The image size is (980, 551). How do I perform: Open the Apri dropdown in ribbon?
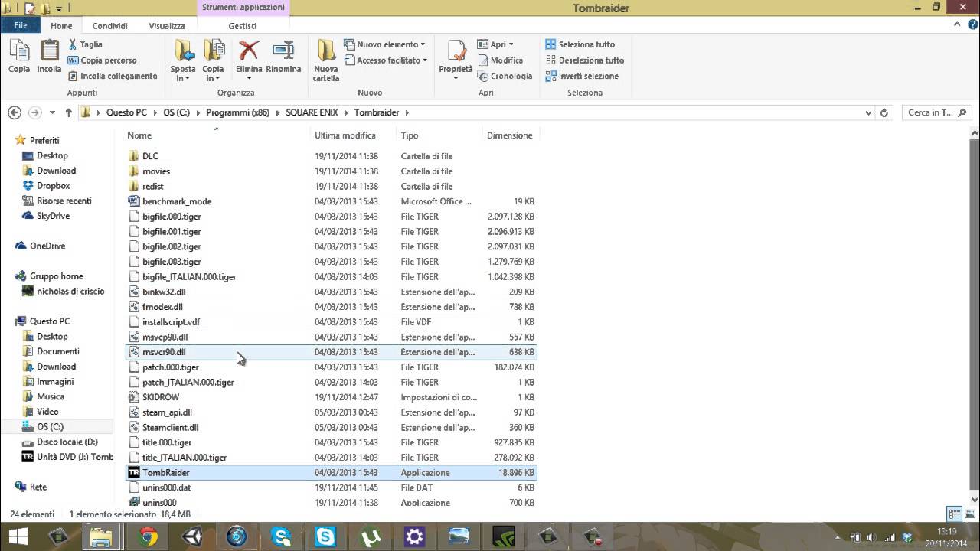tap(496, 44)
